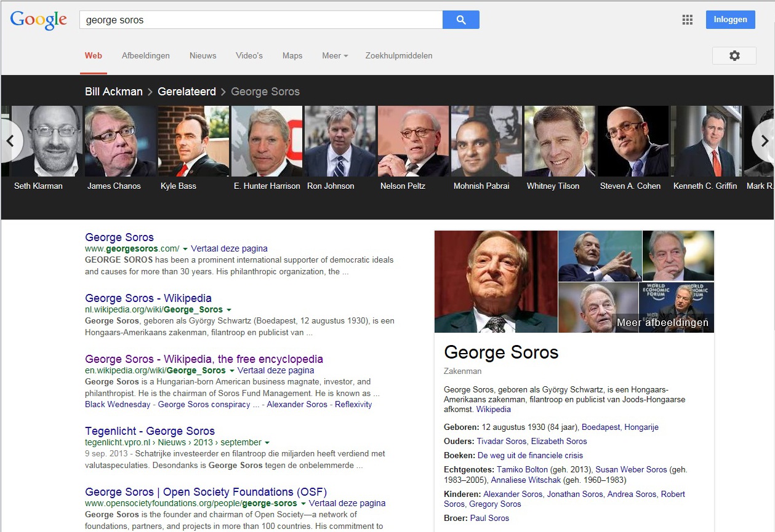Screen dimensions: 775x532
Task: Advance the people carousel to the right
Action: 764,141
